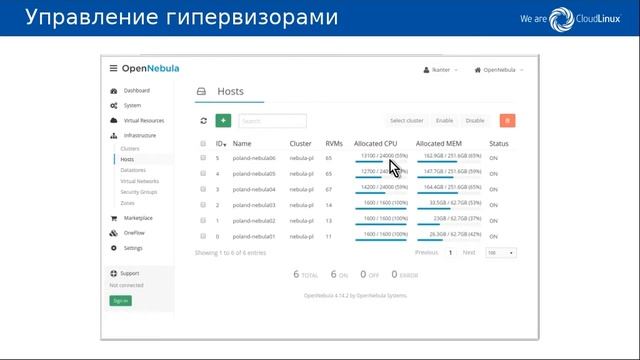Click the user icon next to lkanter
This screenshot has width=640, height=360.
tap(426, 70)
